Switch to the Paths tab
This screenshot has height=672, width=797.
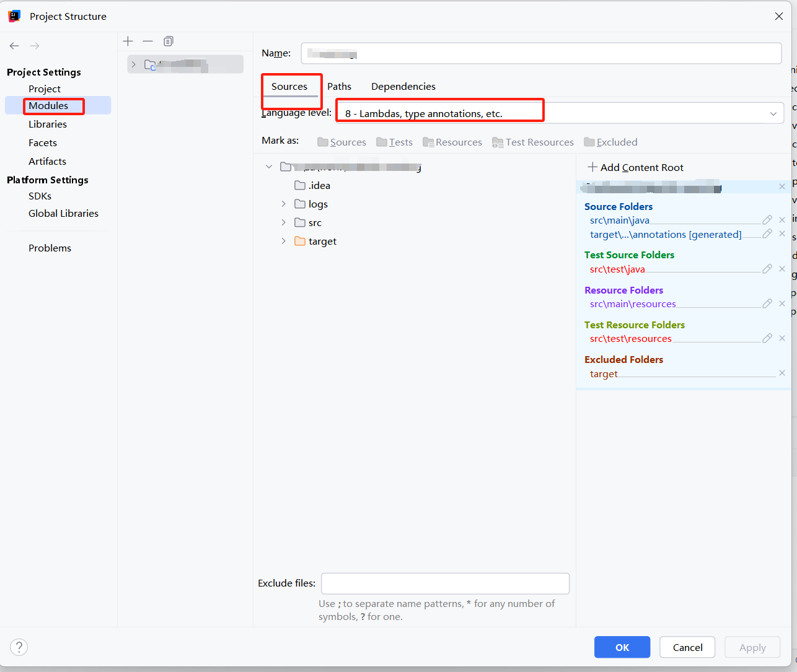pos(340,87)
